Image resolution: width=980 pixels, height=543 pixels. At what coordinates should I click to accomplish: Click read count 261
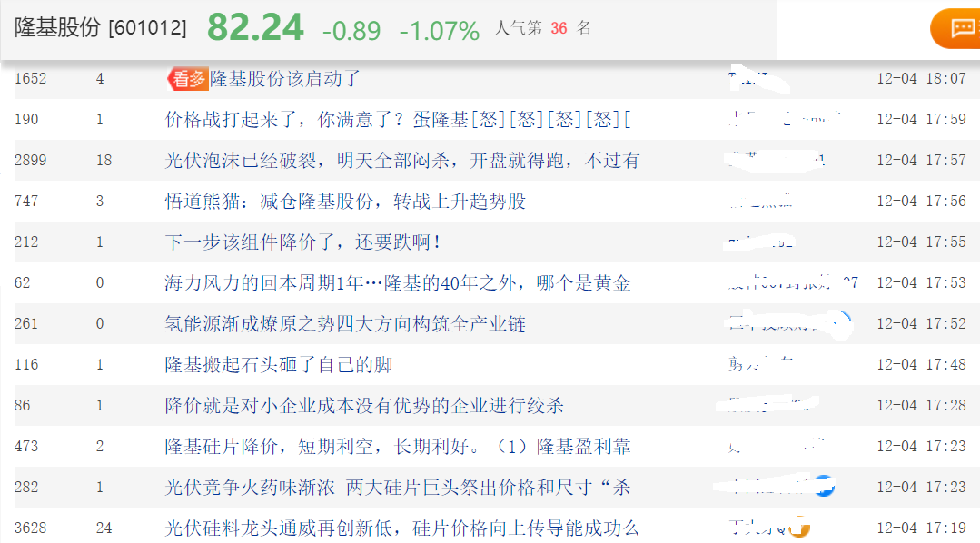26,323
